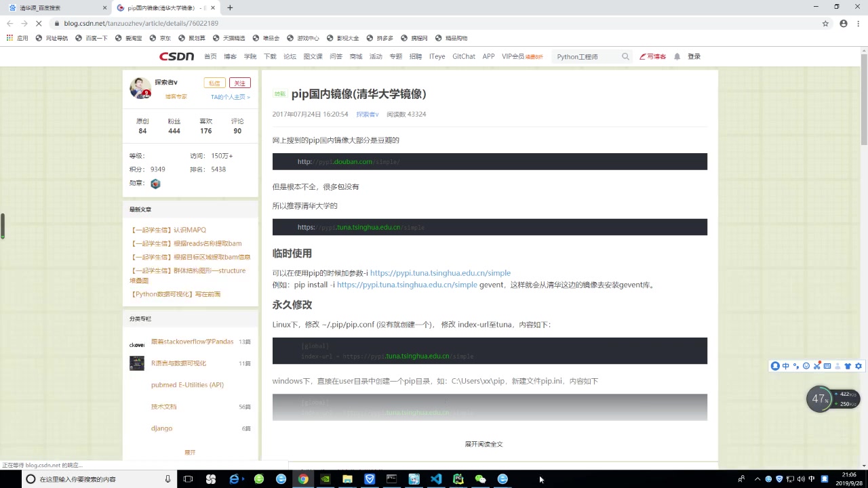Open the 学院 nav item
Image resolution: width=868 pixels, height=488 pixels.
(250, 57)
